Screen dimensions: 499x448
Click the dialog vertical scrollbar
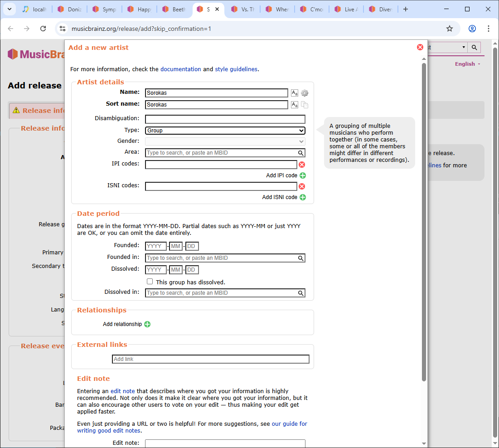click(424, 222)
